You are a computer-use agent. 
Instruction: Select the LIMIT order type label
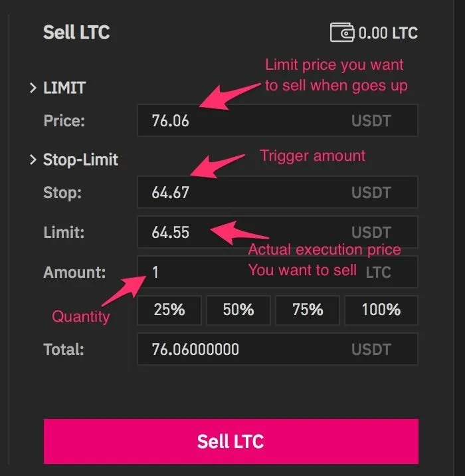64,88
